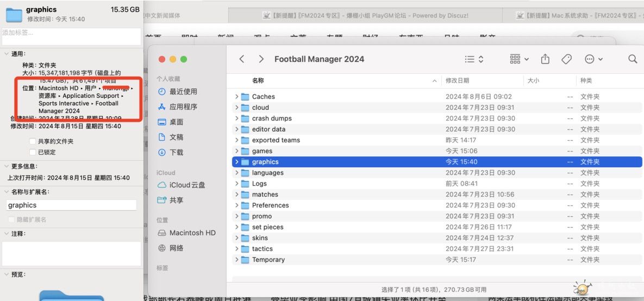Click the 注释 comments text area
Screen dimensions: 644x301
[71, 253]
